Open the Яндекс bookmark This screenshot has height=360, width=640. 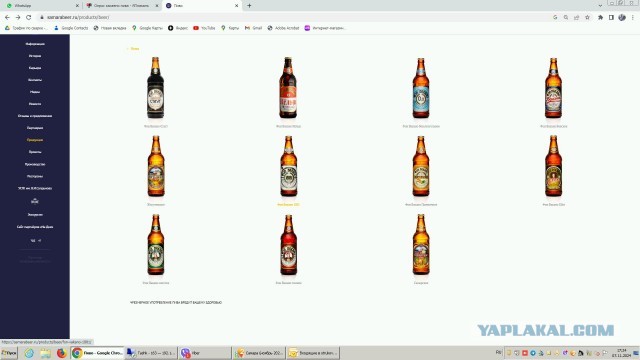point(178,28)
